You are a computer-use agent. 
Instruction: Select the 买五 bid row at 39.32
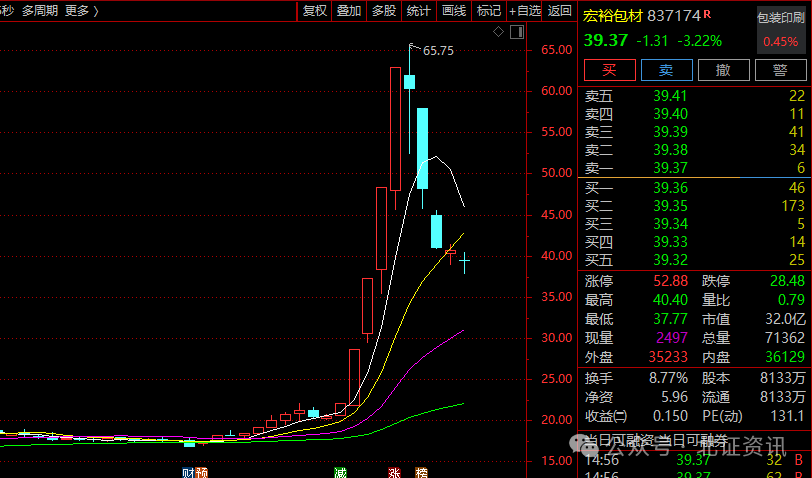click(694, 260)
